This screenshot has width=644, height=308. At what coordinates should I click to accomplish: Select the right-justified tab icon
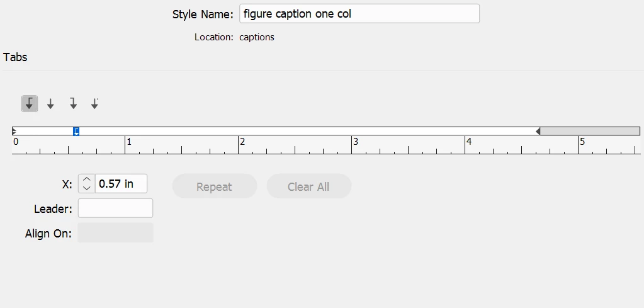[x=73, y=104]
